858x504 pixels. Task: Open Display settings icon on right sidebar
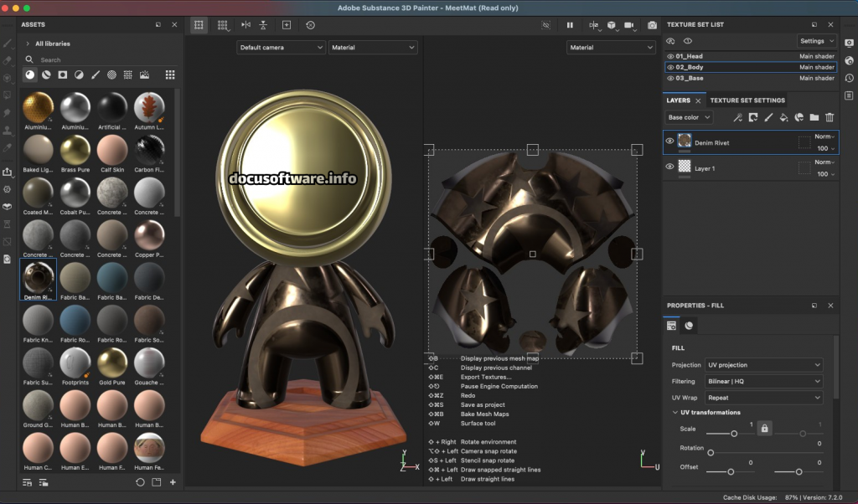click(849, 44)
